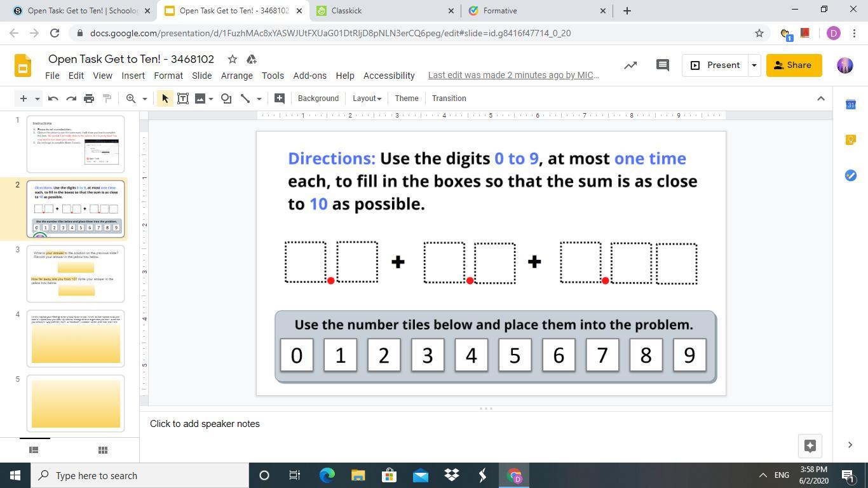The height and width of the screenshot is (488, 868).
Task: Switch to filmstrip view
Action: 34,450
